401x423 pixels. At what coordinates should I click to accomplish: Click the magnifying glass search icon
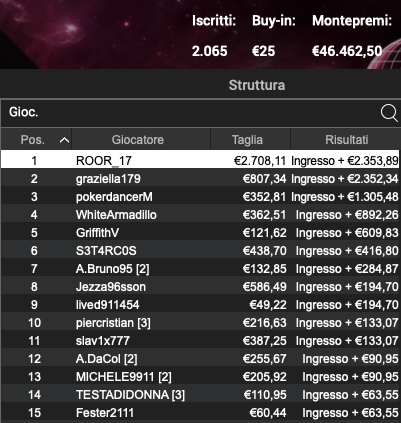[389, 113]
